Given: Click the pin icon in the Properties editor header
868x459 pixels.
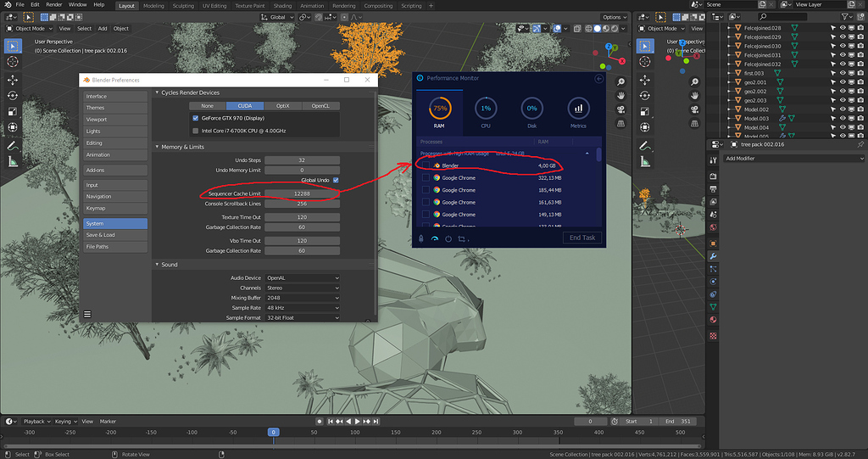Looking at the screenshot, I should point(860,144).
